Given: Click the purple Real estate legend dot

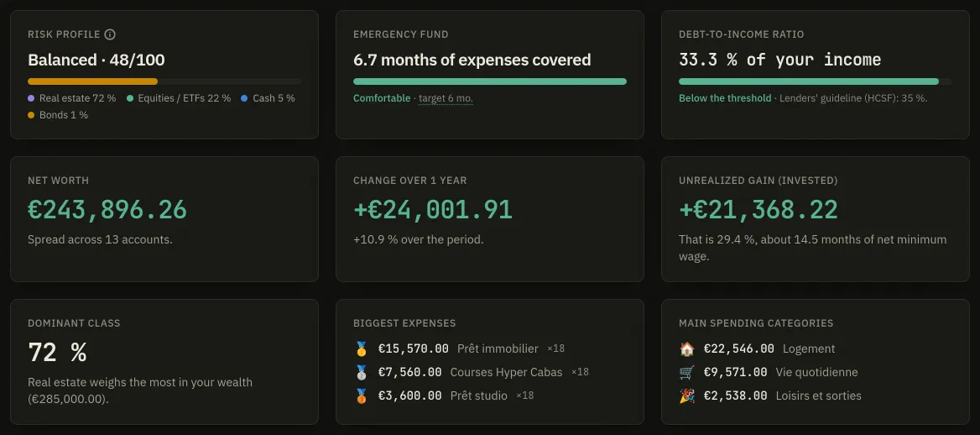Looking at the screenshot, I should [x=31, y=98].
